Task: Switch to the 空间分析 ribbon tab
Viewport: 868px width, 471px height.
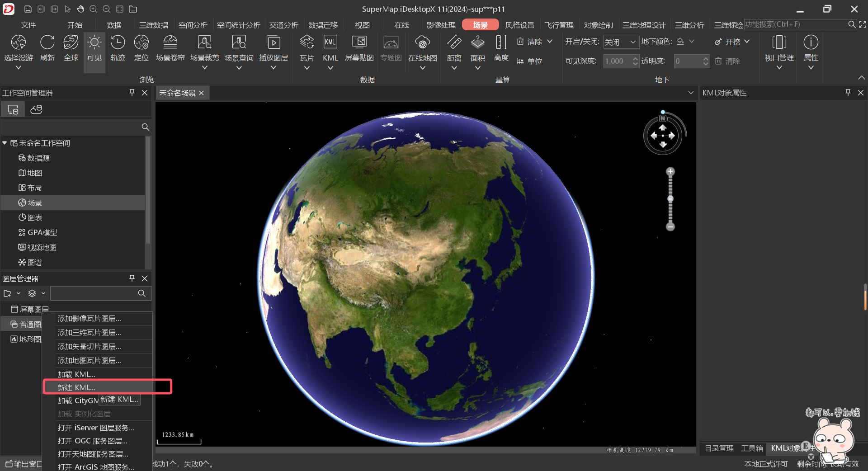Action: click(x=193, y=25)
